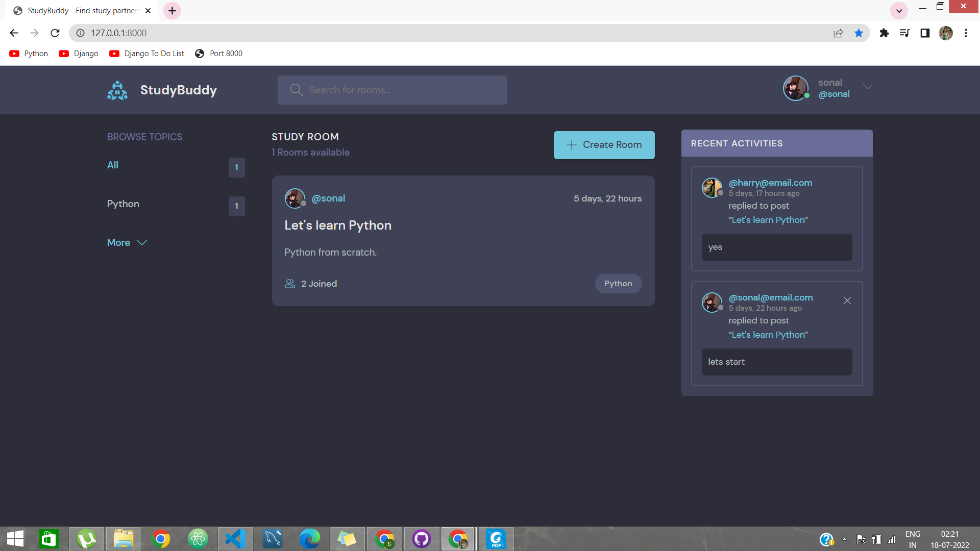
Task: Open the Let's learn Python room
Action: [338, 226]
